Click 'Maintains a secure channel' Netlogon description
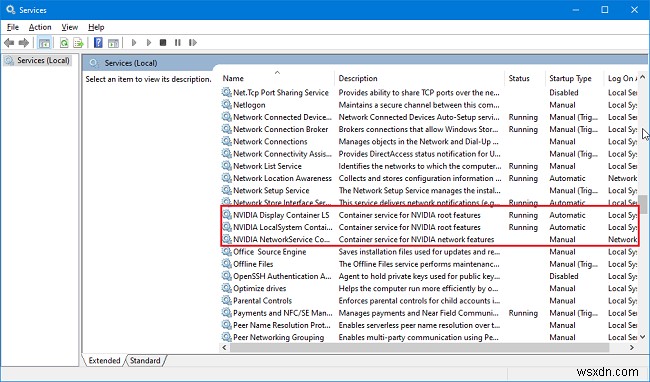 click(419, 105)
